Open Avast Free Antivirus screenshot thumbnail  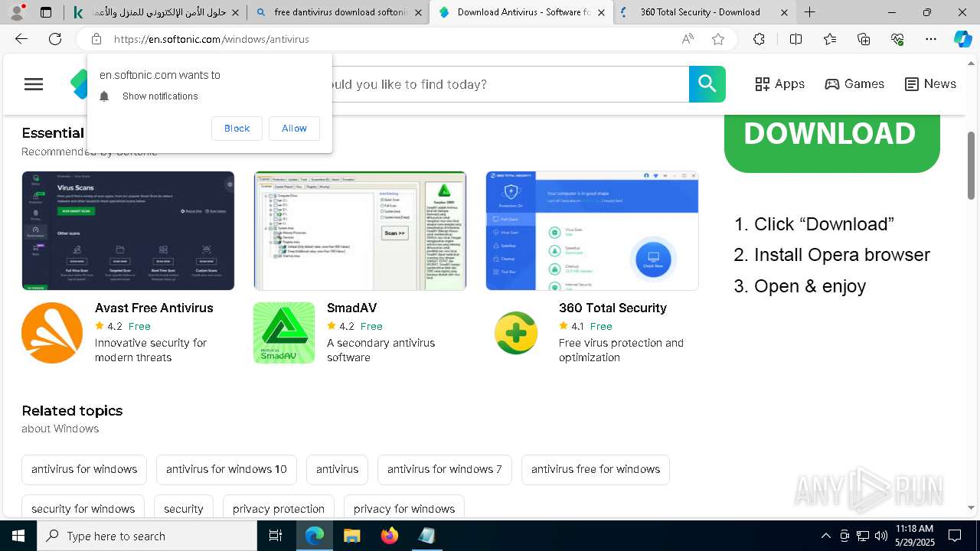[x=128, y=230]
